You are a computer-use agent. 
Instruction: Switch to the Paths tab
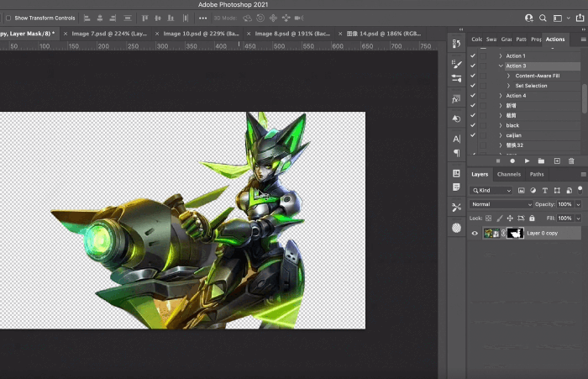tap(537, 174)
